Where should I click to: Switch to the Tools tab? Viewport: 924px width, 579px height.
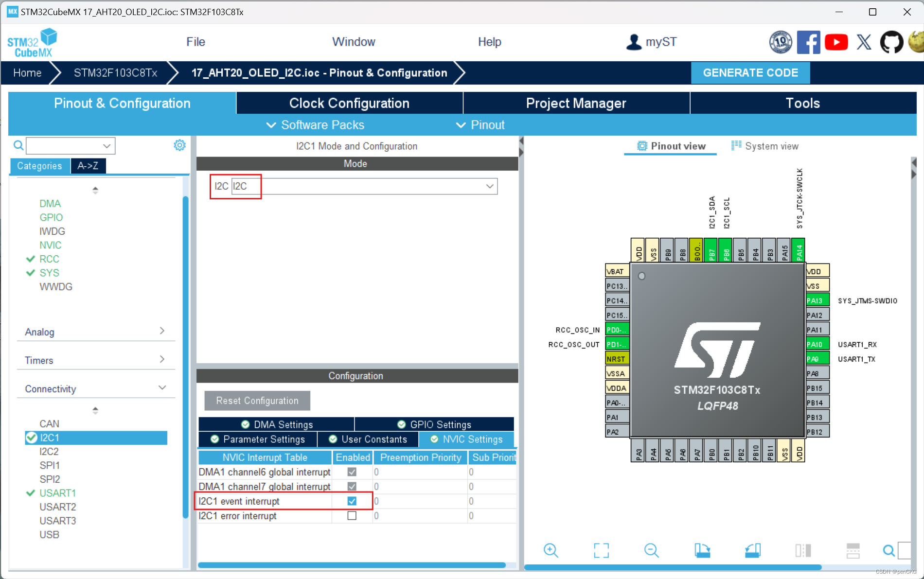803,103
